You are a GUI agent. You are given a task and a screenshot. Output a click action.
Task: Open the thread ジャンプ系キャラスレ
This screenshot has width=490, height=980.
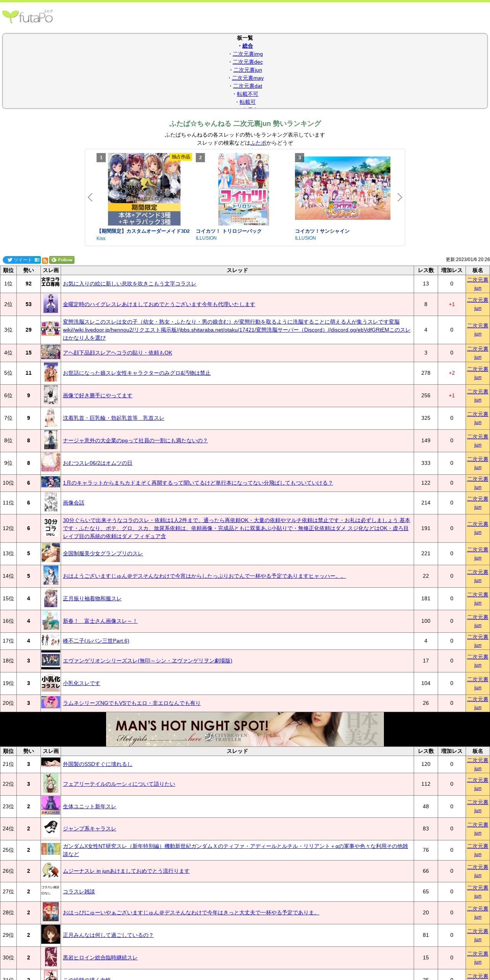[x=90, y=828]
